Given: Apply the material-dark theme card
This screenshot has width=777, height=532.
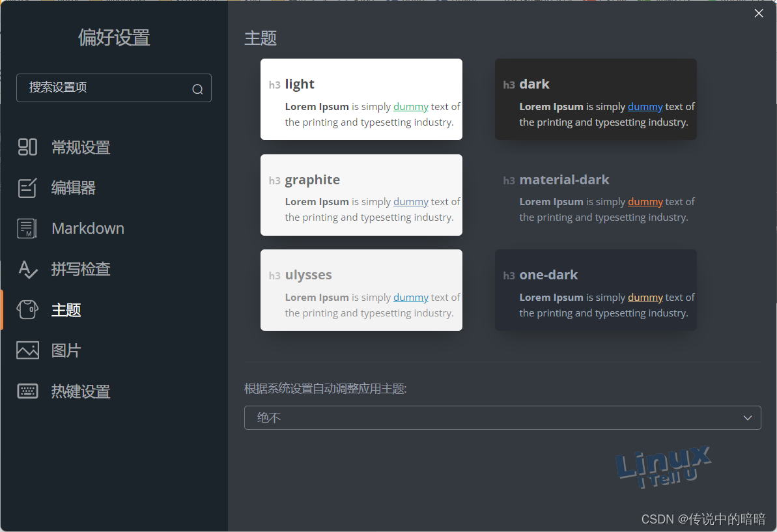Looking at the screenshot, I should [x=596, y=195].
